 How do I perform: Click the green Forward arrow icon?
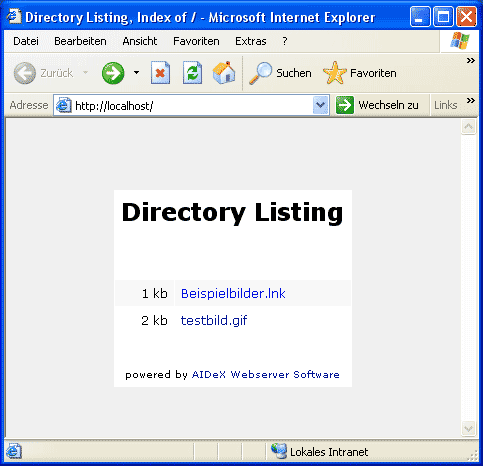[113, 73]
